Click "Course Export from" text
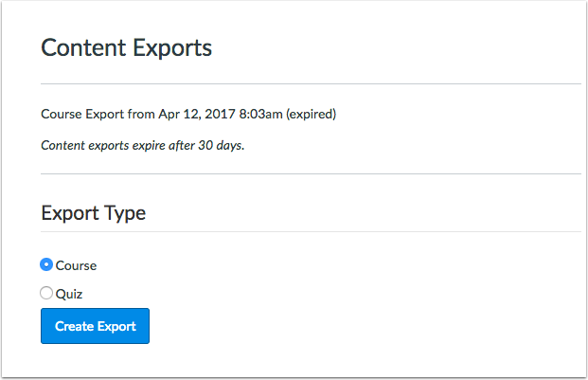This screenshot has height=380, width=588. [x=91, y=115]
